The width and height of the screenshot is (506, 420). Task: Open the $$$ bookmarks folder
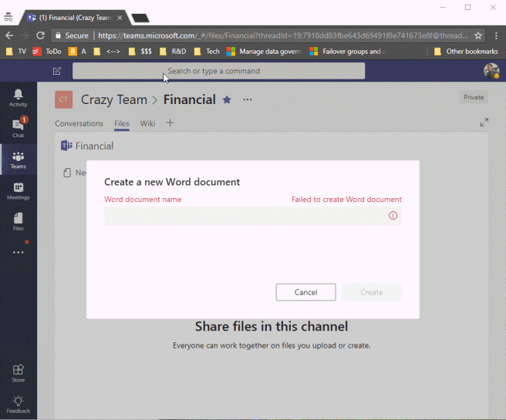coord(140,52)
